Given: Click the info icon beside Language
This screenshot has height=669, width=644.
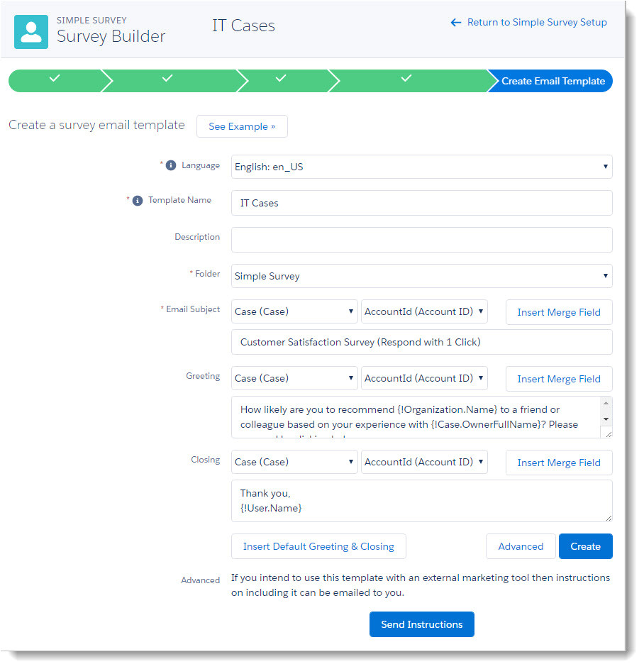Looking at the screenshot, I should click(x=170, y=165).
